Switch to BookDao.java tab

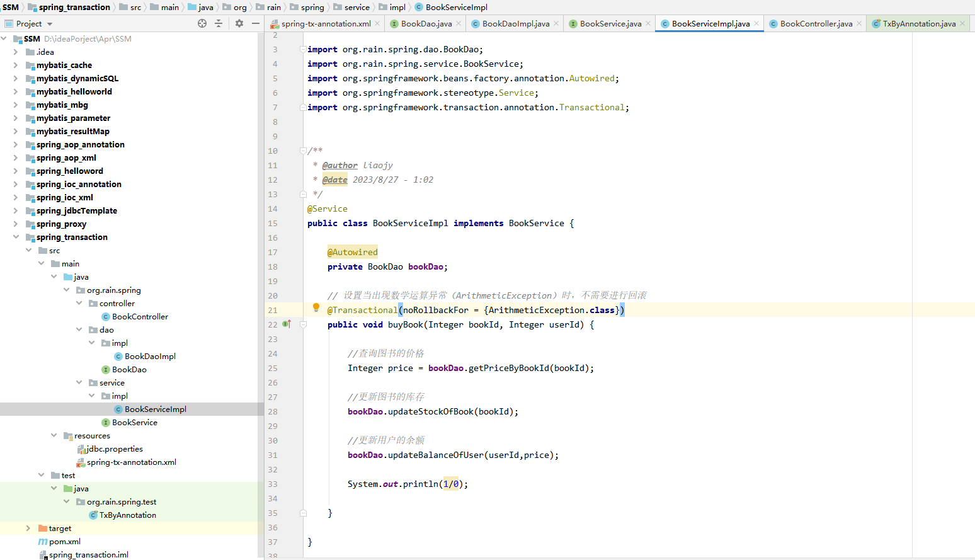(x=426, y=24)
